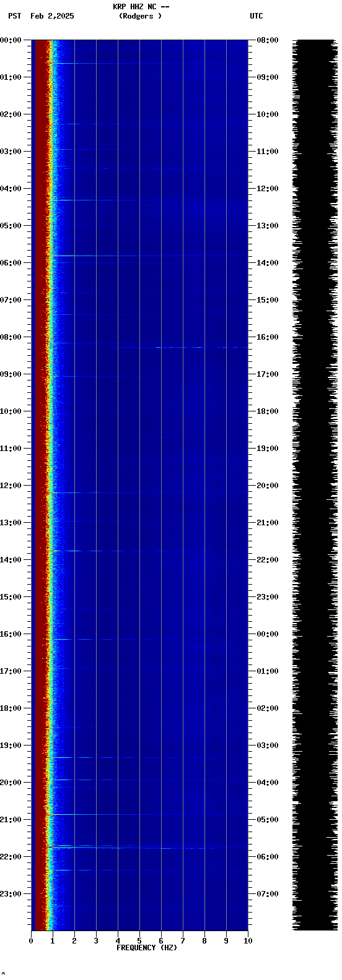Click the 17:00 label on the PST axis

click(x=11, y=671)
